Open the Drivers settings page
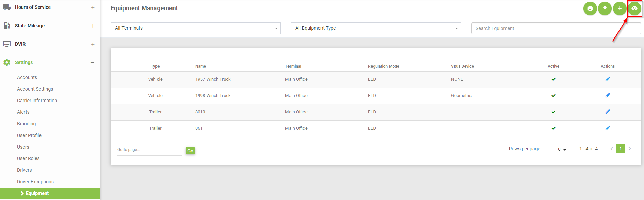644x200 pixels. tap(24, 170)
